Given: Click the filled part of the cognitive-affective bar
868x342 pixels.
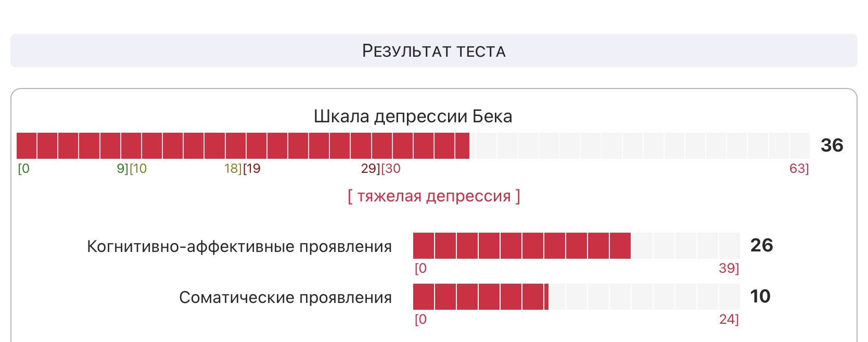Looking at the screenshot, I should click(x=521, y=246).
